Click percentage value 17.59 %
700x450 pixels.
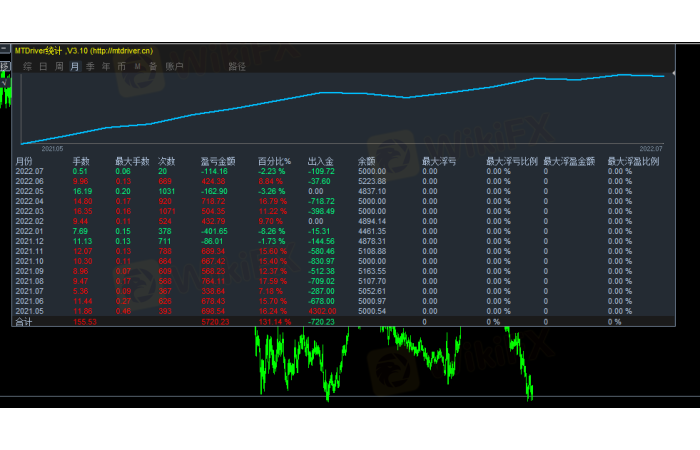[273, 281]
